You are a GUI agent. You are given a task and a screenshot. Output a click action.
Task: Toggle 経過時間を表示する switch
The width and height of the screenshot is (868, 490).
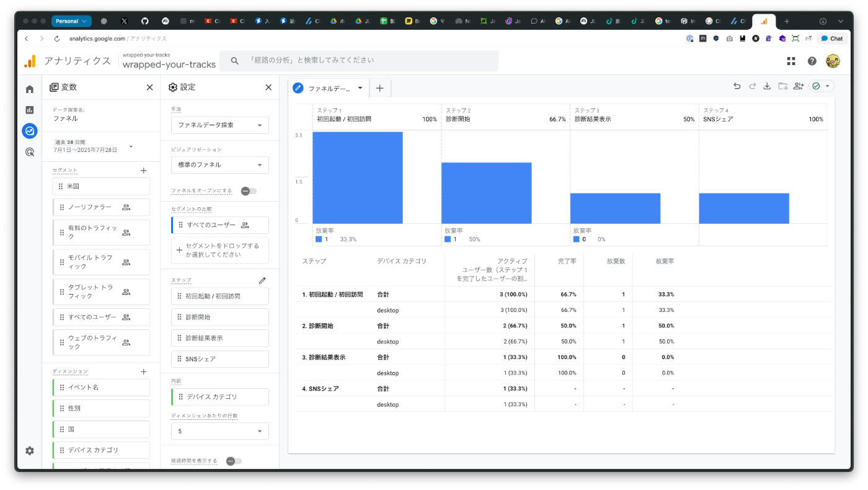click(x=234, y=461)
